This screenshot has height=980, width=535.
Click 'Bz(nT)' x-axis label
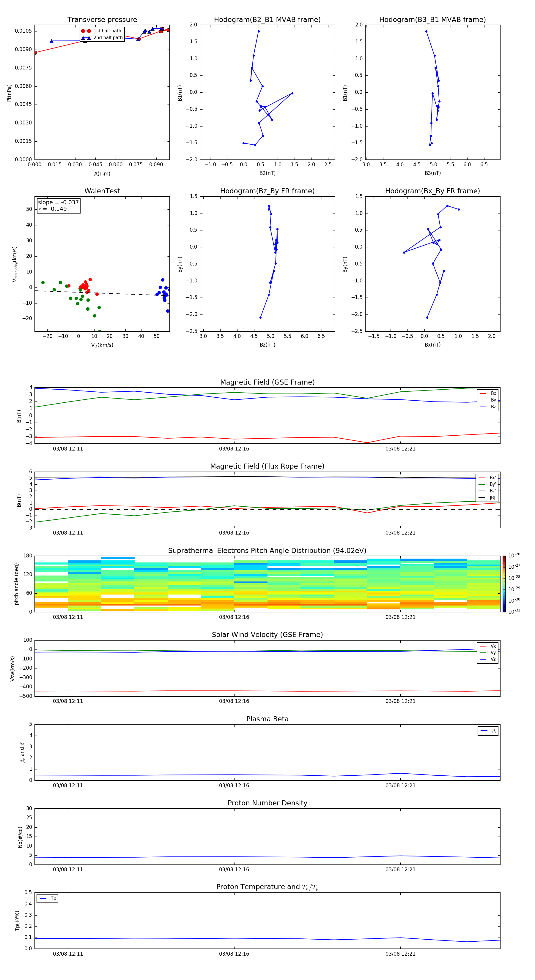pyautogui.click(x=267, y=345)
